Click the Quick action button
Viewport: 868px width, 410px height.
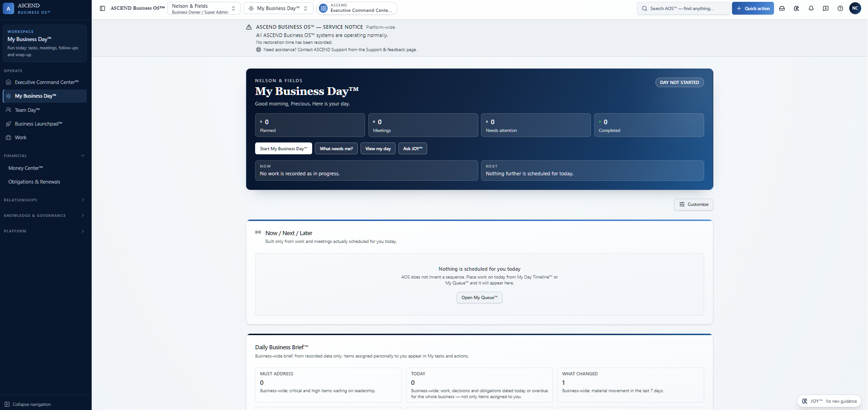[753, 8]
